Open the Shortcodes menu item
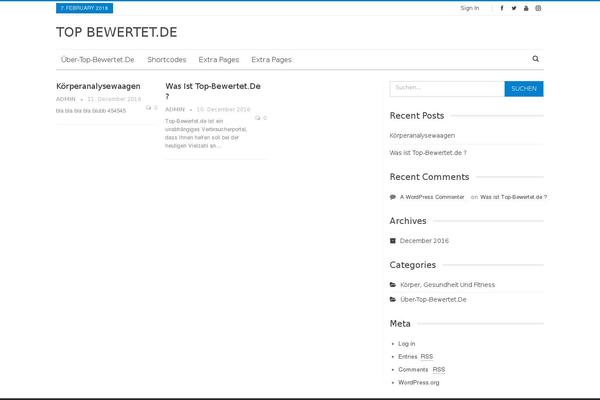The width and height of the screenshot is (600, 400). (x=167, y=60)
